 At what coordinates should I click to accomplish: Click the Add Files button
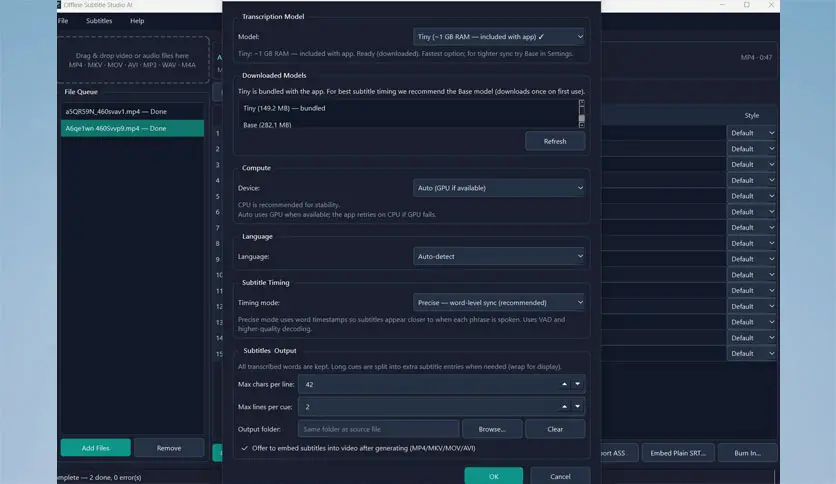point(95,448)
